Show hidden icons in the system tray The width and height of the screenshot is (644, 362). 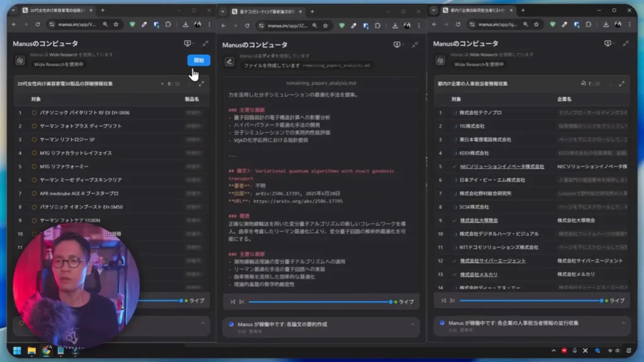click(553, 351)
